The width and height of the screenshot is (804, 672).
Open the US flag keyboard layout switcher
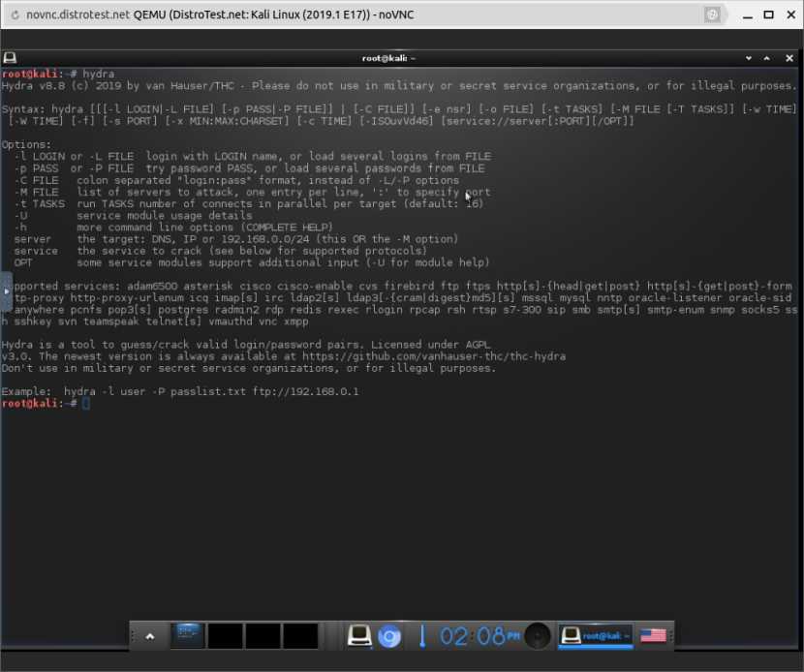(653, 635)
